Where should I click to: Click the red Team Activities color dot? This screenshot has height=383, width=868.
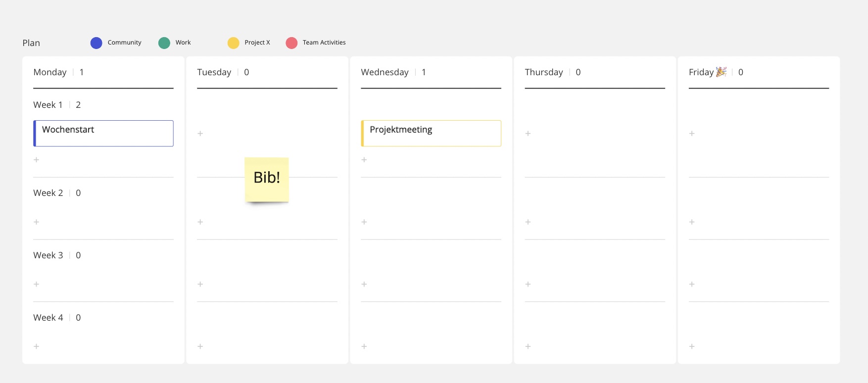coord(291,43)
